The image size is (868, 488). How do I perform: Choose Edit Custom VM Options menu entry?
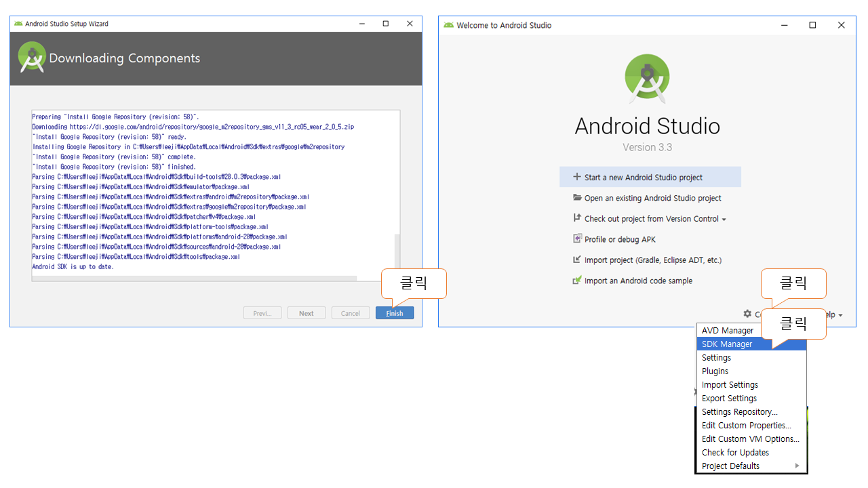pos(750,439)
